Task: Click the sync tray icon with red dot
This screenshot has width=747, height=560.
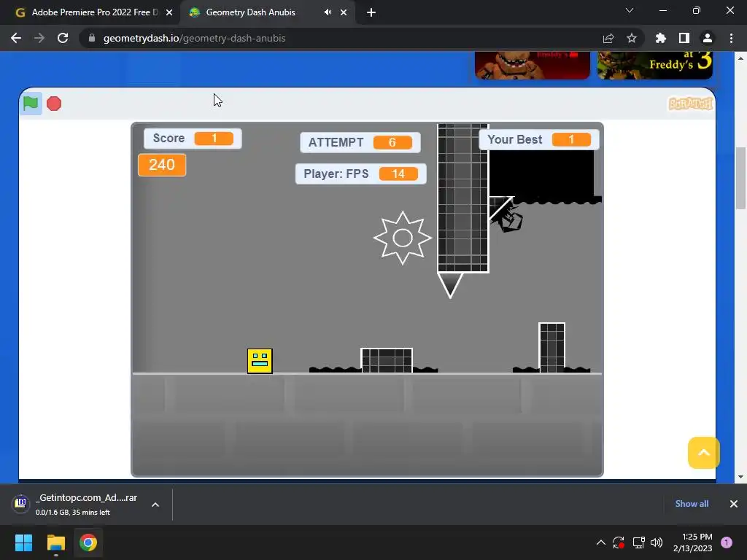Action: (x=619, y=542)
